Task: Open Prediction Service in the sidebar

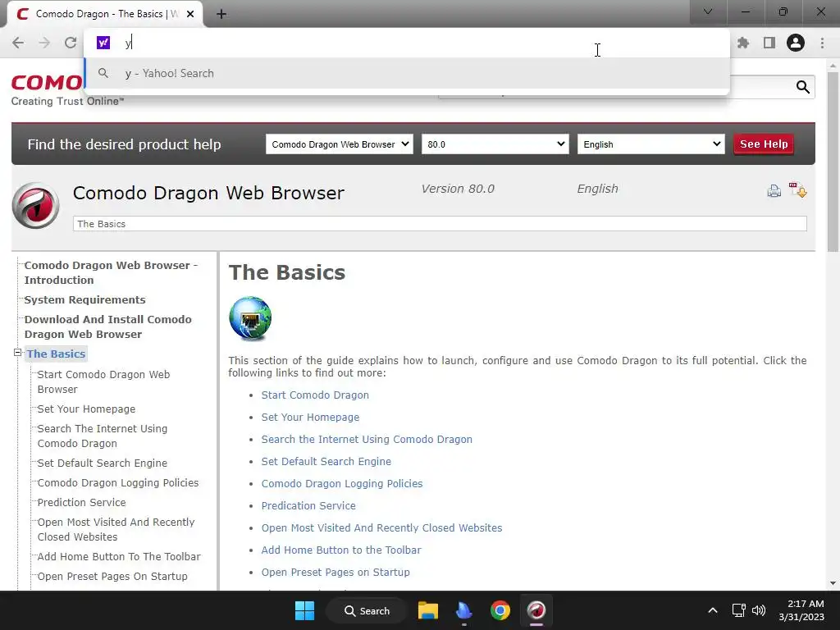Action: (x=81, y=503)
